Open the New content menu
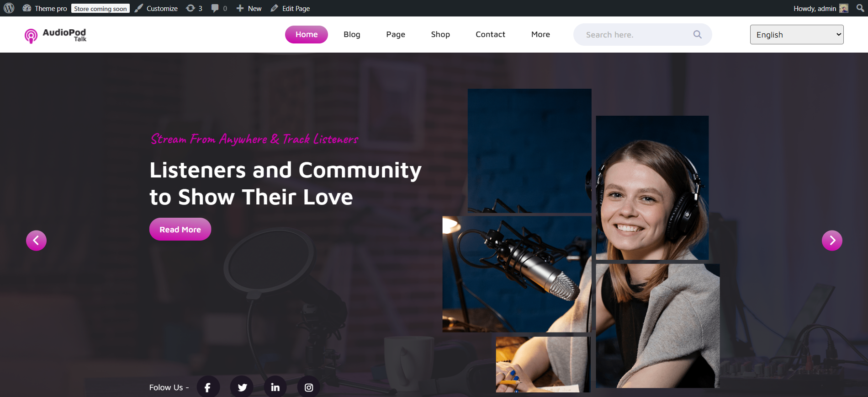Screen dimensions: 868x397 pyautogui.click(x=249, y=8)
